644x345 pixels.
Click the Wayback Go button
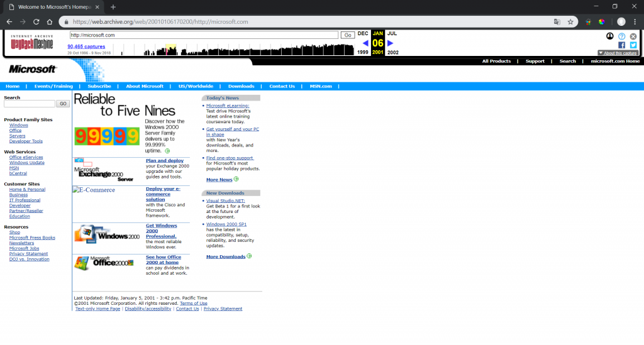[348, 35]
